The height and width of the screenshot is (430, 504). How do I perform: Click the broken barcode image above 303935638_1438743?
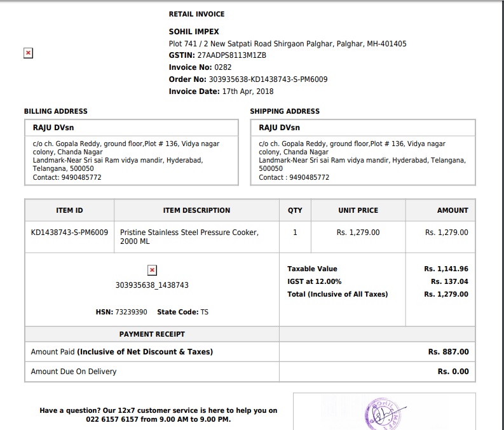pos(152,271)
